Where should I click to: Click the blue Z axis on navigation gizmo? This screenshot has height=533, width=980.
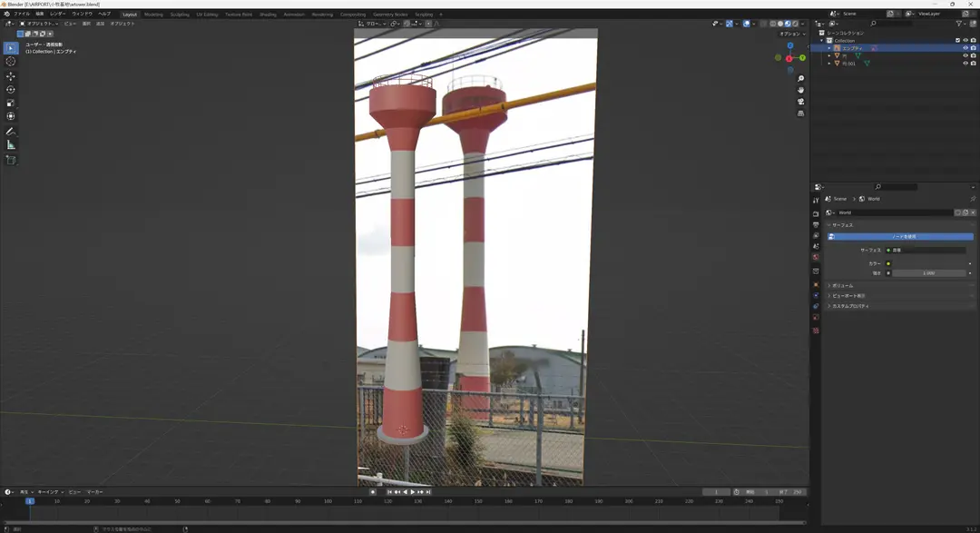coord(790,45)
